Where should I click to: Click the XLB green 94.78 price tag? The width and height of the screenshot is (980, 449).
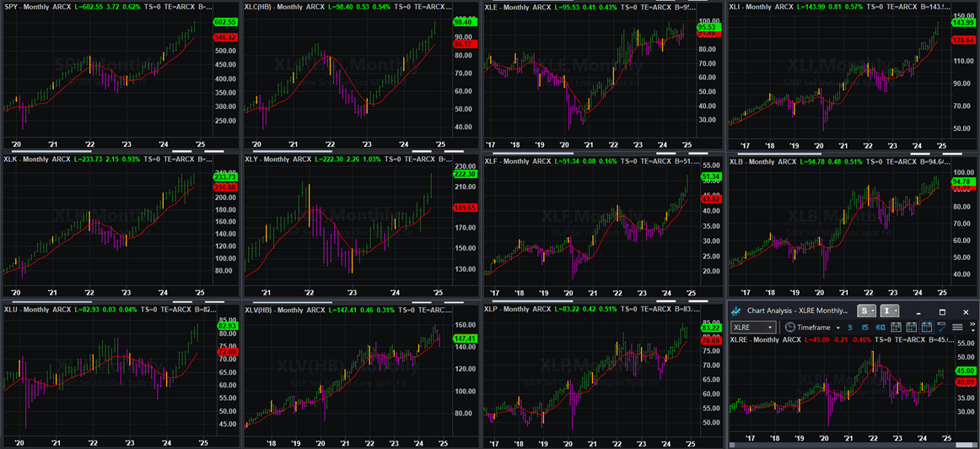[x=962, y=182]
